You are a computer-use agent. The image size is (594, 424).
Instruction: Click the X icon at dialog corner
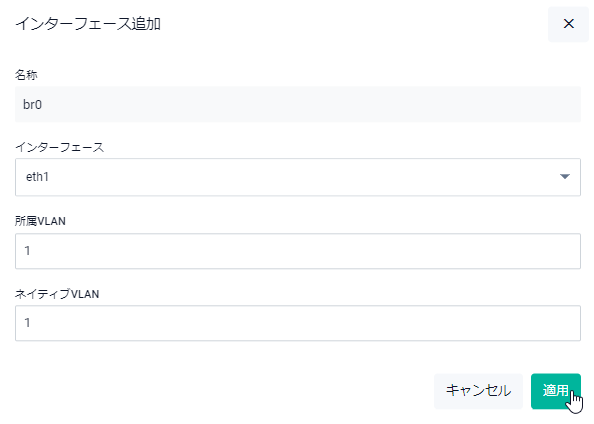[x=568, y=24]
